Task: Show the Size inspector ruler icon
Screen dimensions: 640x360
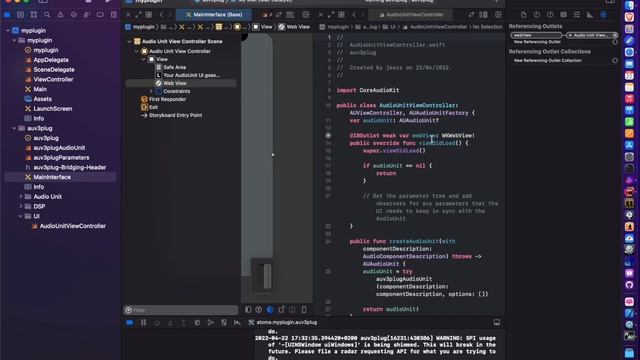Action: pos(590,15)
